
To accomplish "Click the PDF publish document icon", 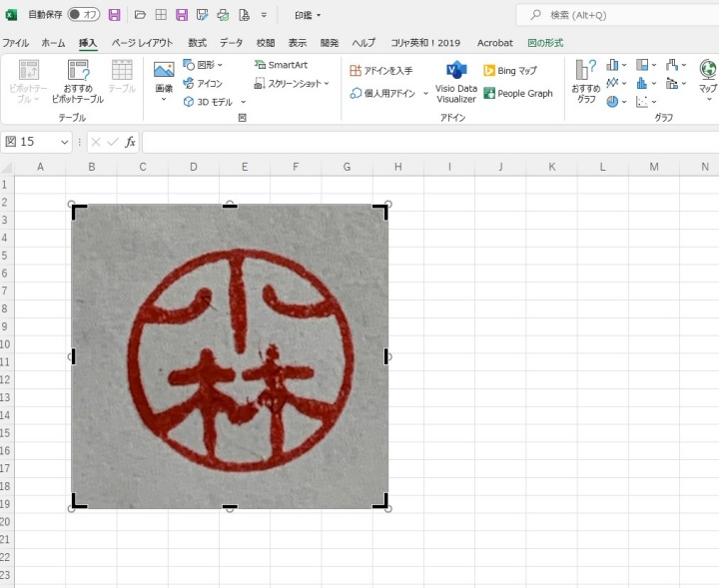I will [x=245, y=15].
